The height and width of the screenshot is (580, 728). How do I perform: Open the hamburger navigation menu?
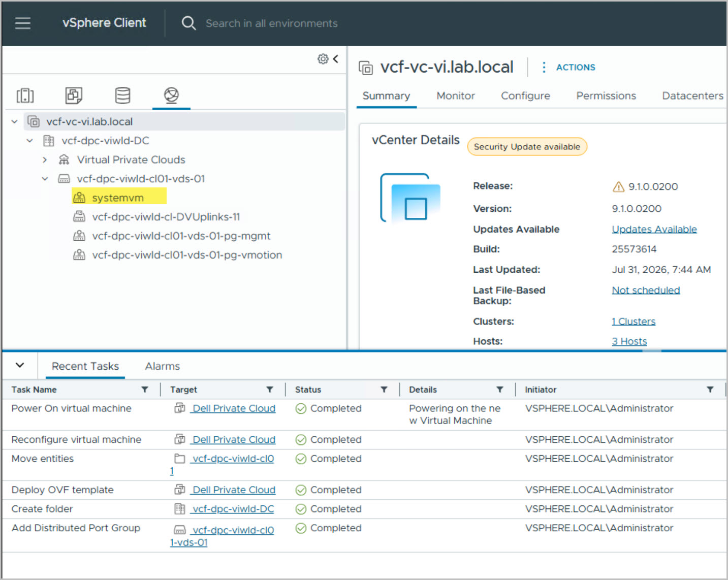(23, 23)
